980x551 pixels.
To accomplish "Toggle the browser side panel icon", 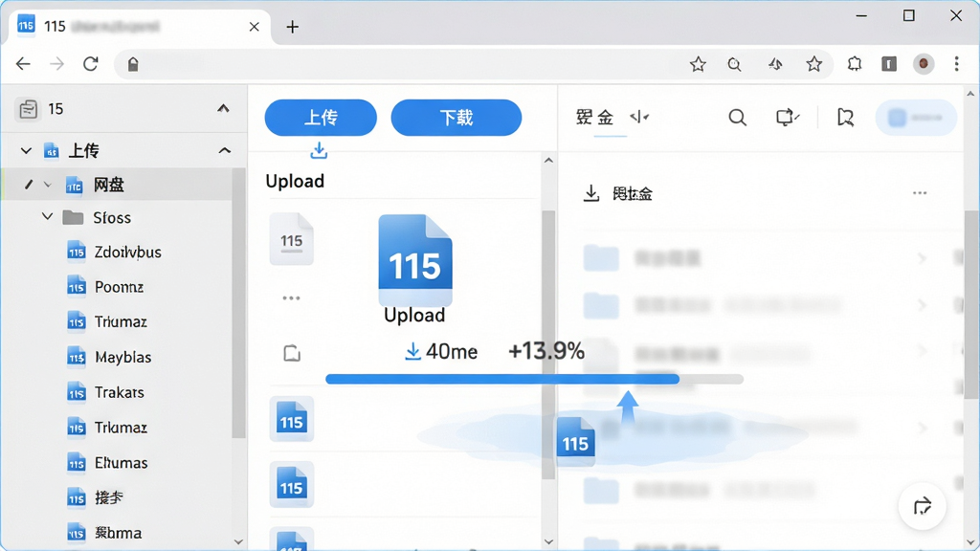I will pyautogui.click(x=889, y=64).
